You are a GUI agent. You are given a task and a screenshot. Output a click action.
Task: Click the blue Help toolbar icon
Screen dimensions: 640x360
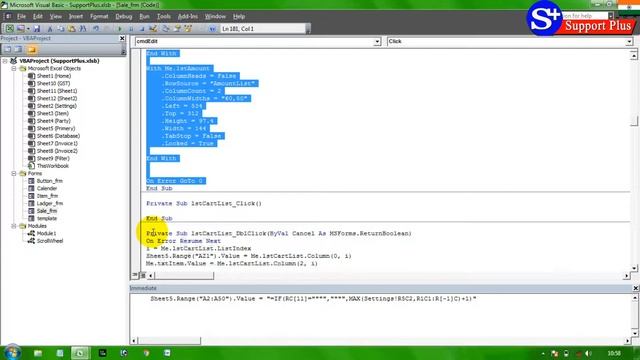tap(212, 29)
